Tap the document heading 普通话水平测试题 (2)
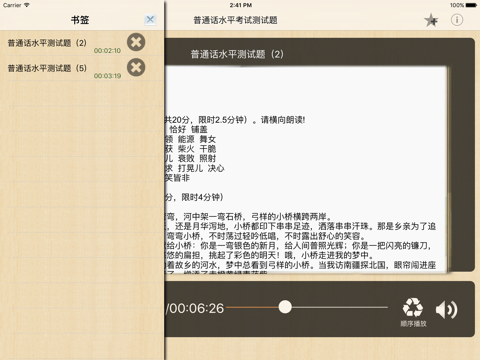This screenshot has height=360, width=480. coord(237,54)
